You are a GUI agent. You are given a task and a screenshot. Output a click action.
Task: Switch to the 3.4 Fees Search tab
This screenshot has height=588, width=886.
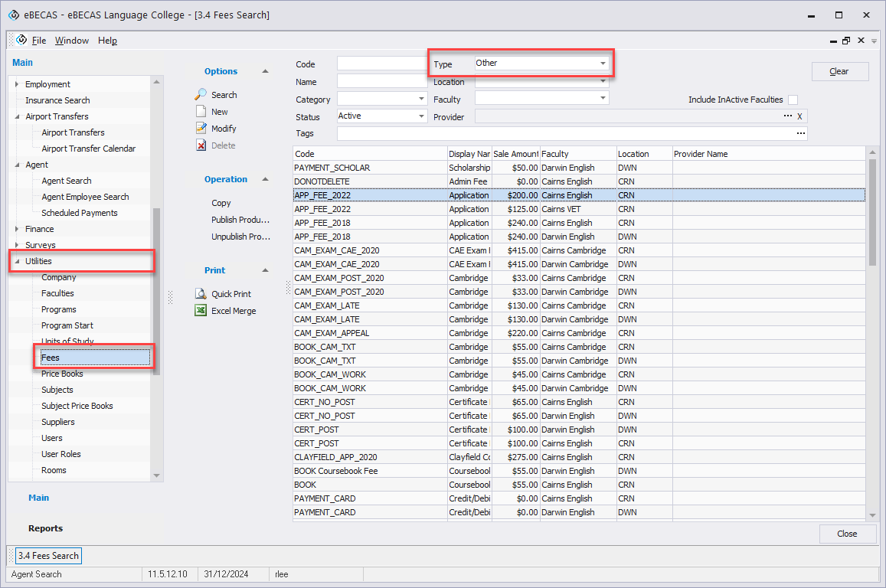point(48,556)
